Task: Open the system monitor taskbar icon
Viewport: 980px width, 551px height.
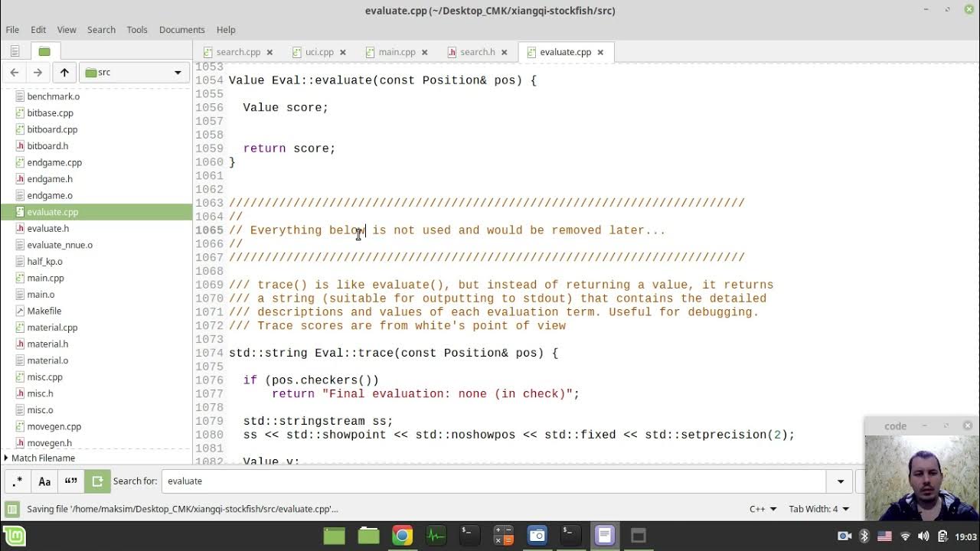Action: point(436,536)
